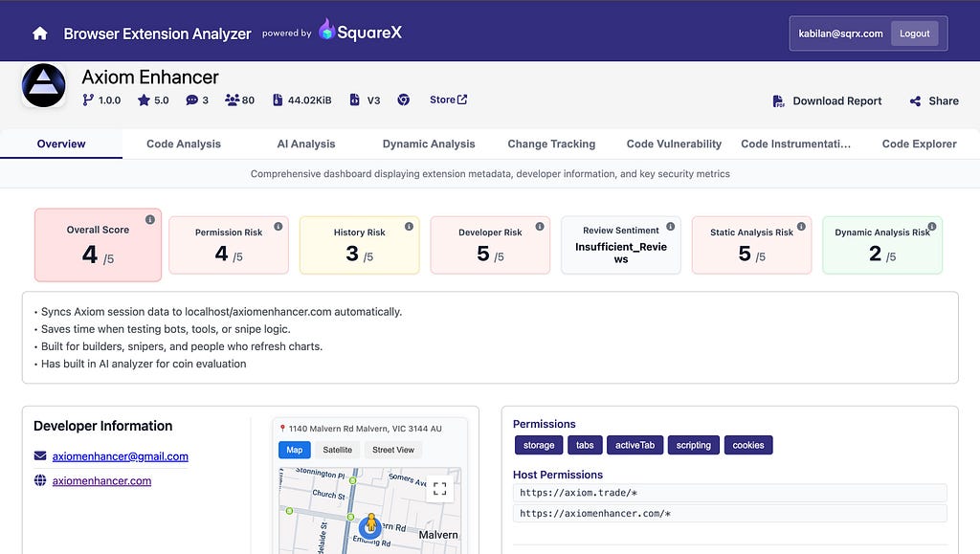Click the home icon in header
This screenshot has height=554, width=980.
pyautogui.click(x=40, y=33)
